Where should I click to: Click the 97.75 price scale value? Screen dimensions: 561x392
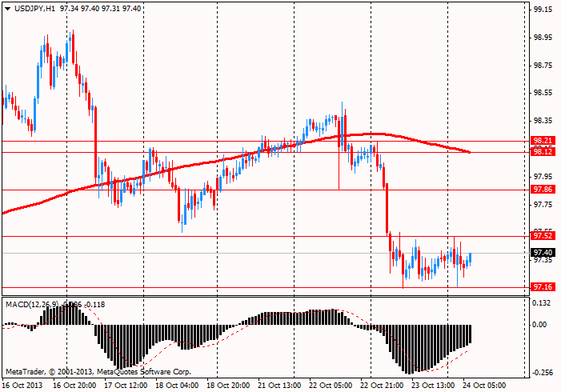(543, 204)
